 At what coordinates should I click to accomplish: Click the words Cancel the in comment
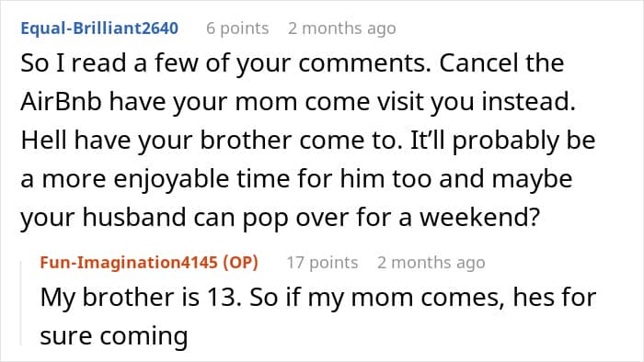[501, 63]
